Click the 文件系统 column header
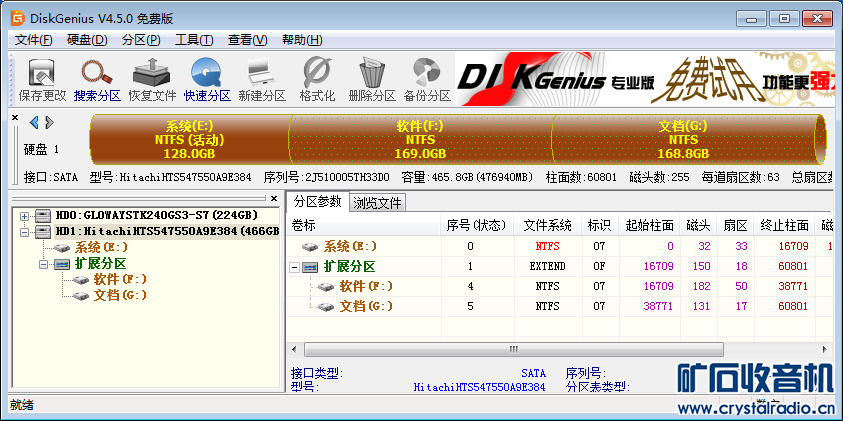This screenshot has width=843, height=421. [547, 225]
